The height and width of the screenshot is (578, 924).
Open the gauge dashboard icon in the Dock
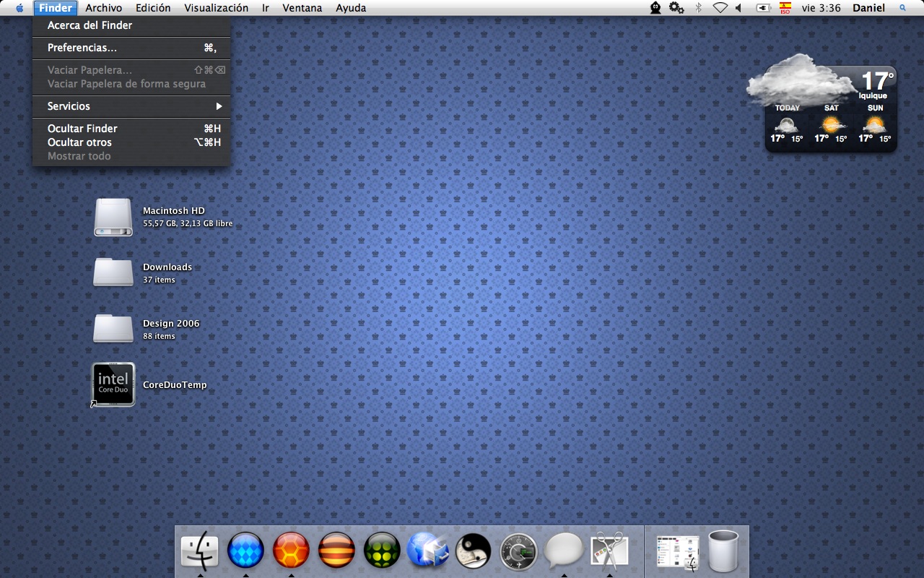[x=518, y=551]
